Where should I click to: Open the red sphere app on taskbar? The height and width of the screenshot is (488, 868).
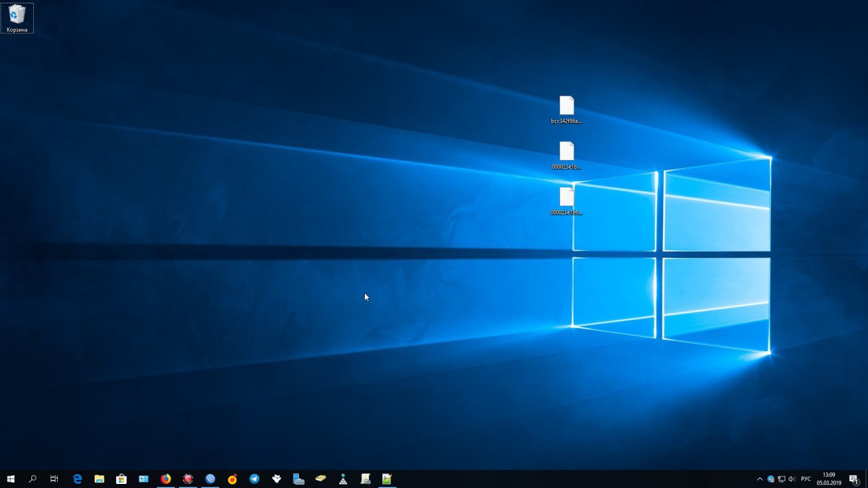tap(188, 479)
